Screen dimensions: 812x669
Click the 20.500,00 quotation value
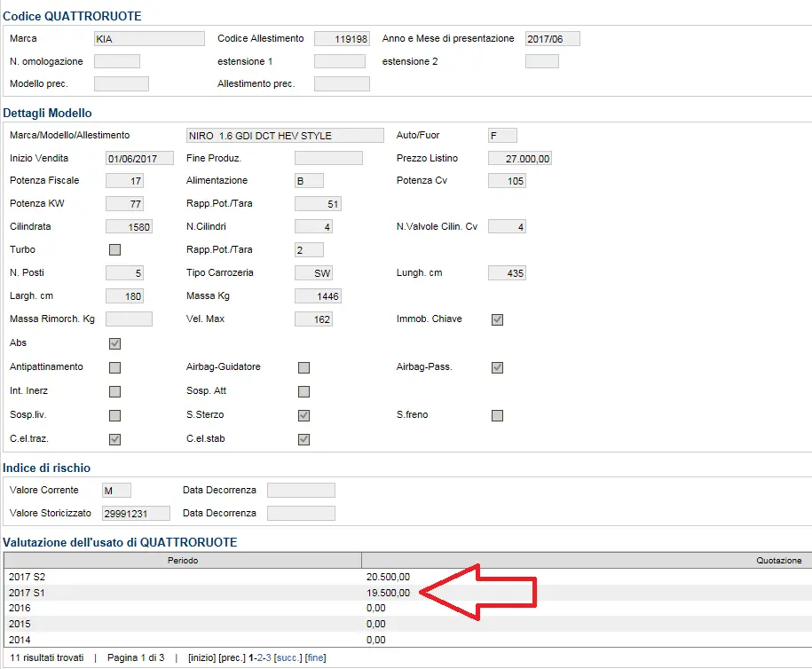pos(388,577)
